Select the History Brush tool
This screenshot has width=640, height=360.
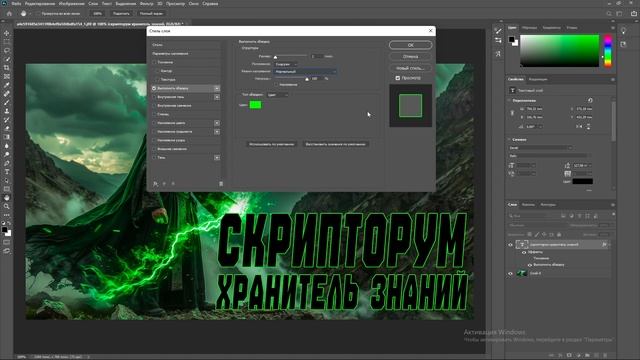pyautogui.click(x=7, y=120)
